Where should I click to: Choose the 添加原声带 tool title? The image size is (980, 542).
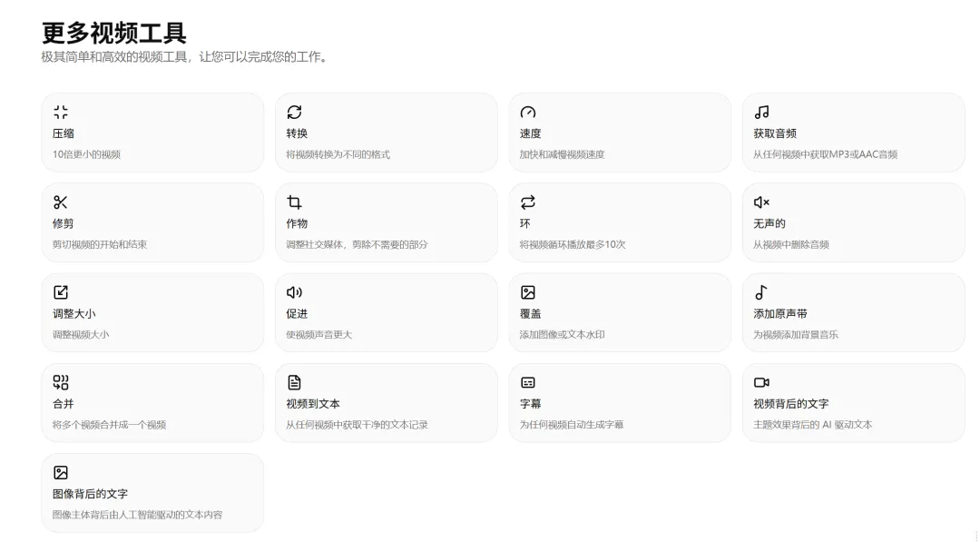tap(780, 313)
